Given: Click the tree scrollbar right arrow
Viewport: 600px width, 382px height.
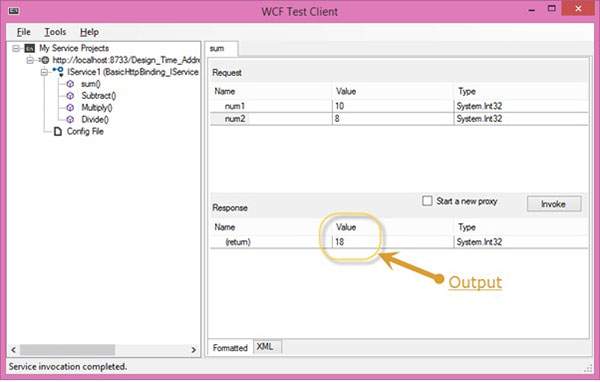Looking at the screenshot, I should (x=194, y=350).
